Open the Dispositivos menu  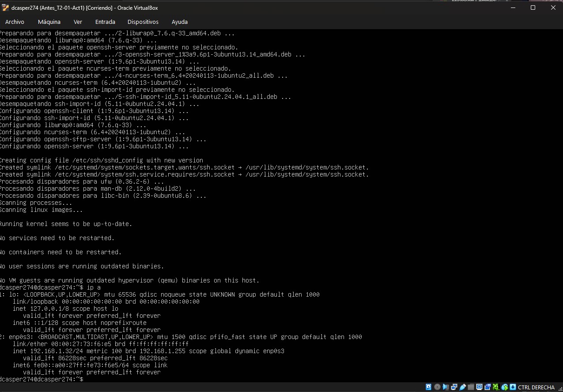143,22
